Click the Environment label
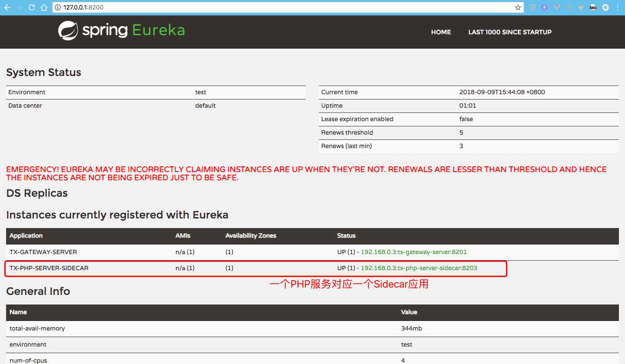 27,92
